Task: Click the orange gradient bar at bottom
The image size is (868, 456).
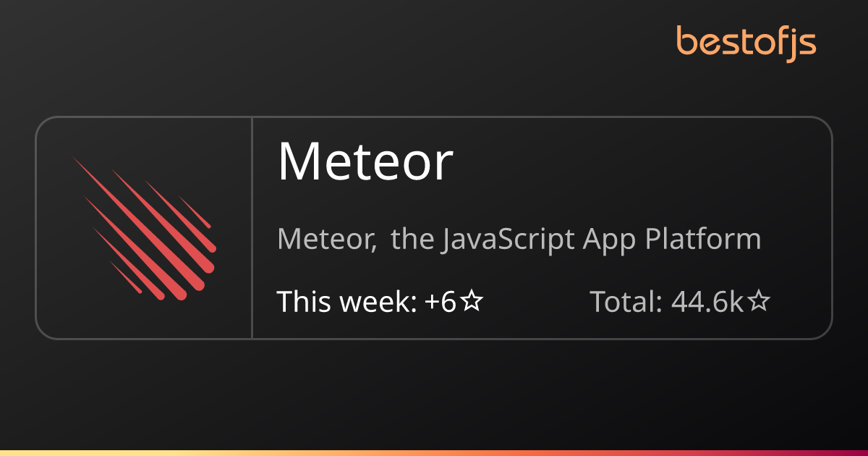Action: coord(434,453)
